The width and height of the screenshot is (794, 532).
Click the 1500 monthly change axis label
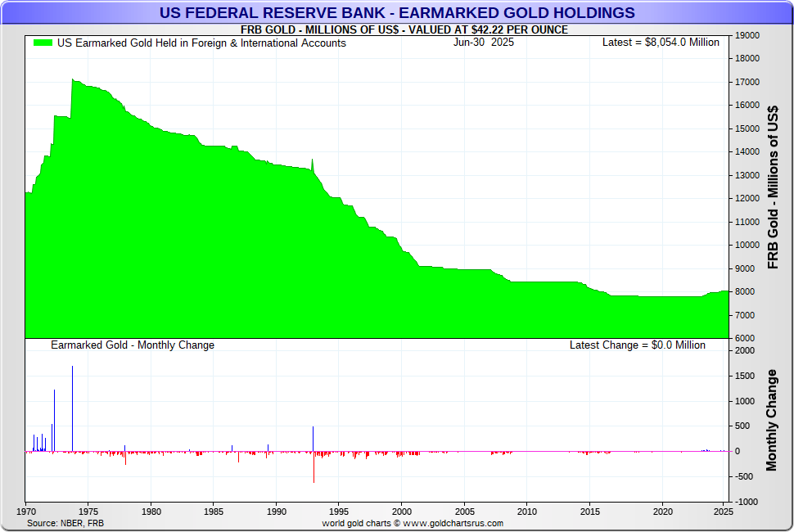coord(744,376)
